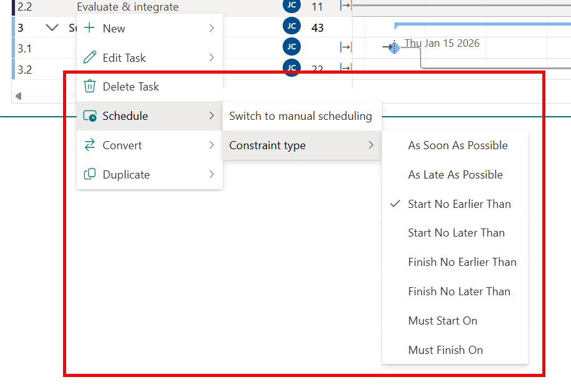Select Start No Earlier Than checked option

coord(459,203)
